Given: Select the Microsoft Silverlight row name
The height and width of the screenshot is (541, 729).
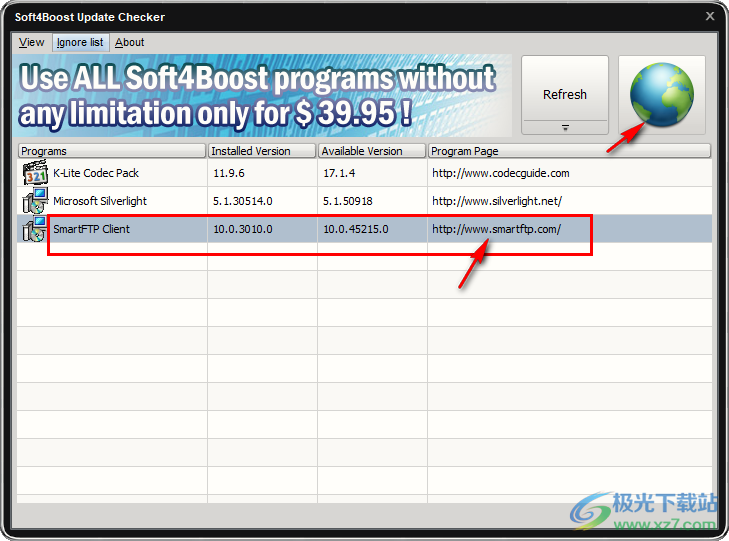Looking at the screenshot, I should coord(100,201).
